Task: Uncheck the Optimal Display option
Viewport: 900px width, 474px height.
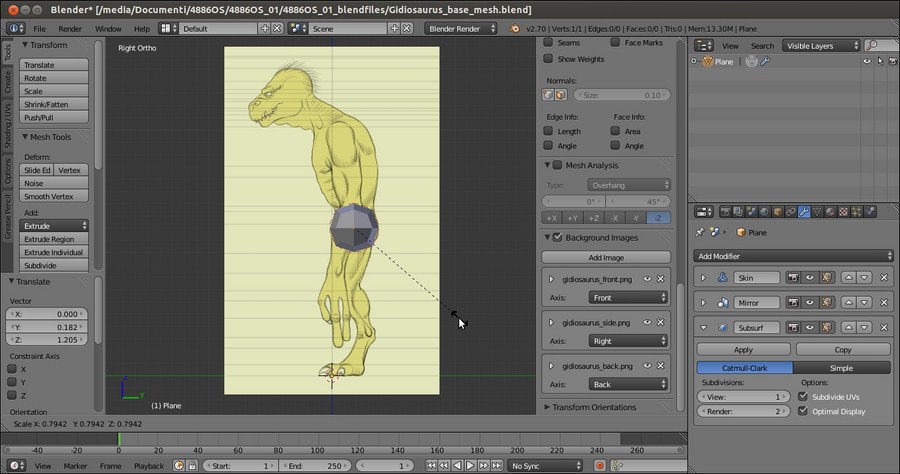Action: (x=803, y=411)
